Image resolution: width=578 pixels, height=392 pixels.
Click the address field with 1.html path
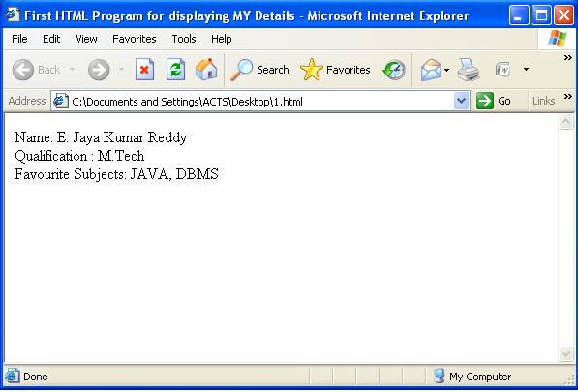260,101
